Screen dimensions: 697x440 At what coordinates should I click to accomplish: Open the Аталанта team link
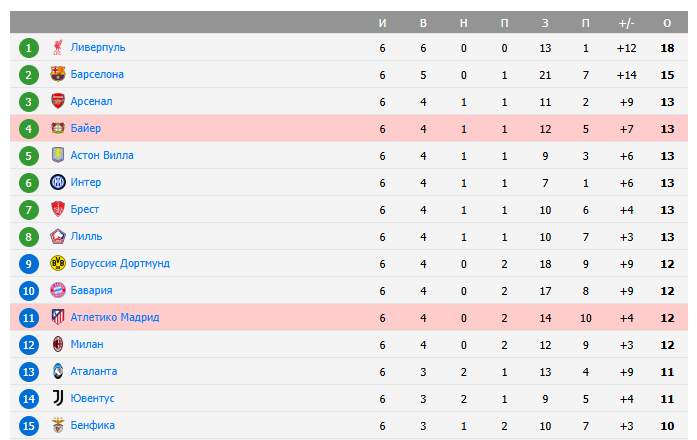pos(94,371)
